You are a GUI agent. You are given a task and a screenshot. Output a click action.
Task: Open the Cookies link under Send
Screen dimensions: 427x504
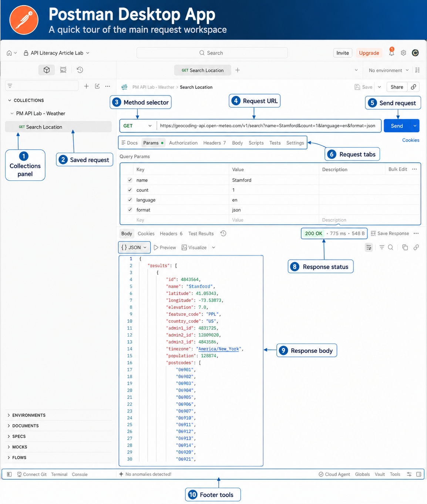click(x=411, y=140)
